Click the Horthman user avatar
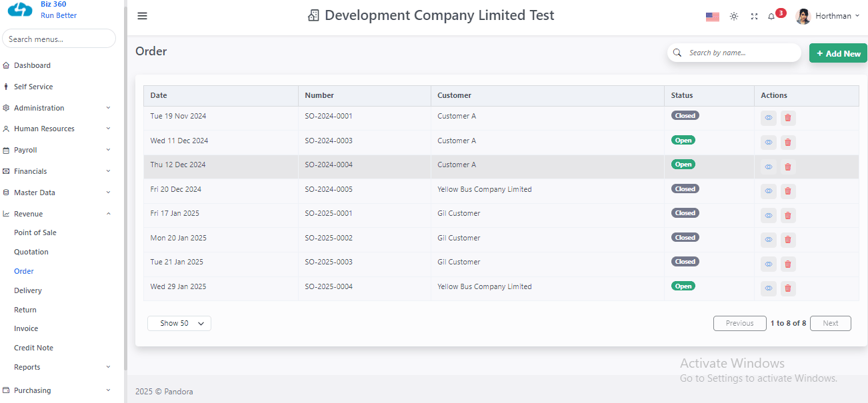Image resolution: width=868 pixels, height=403 pixels. click(x=803, y=16)
